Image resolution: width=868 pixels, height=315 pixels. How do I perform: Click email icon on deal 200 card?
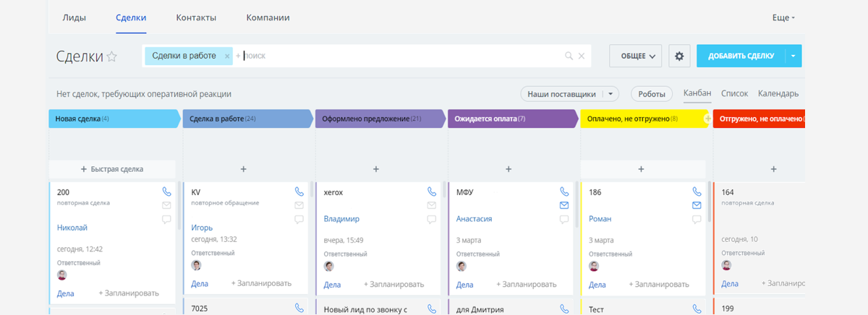(x=166, y=205)
